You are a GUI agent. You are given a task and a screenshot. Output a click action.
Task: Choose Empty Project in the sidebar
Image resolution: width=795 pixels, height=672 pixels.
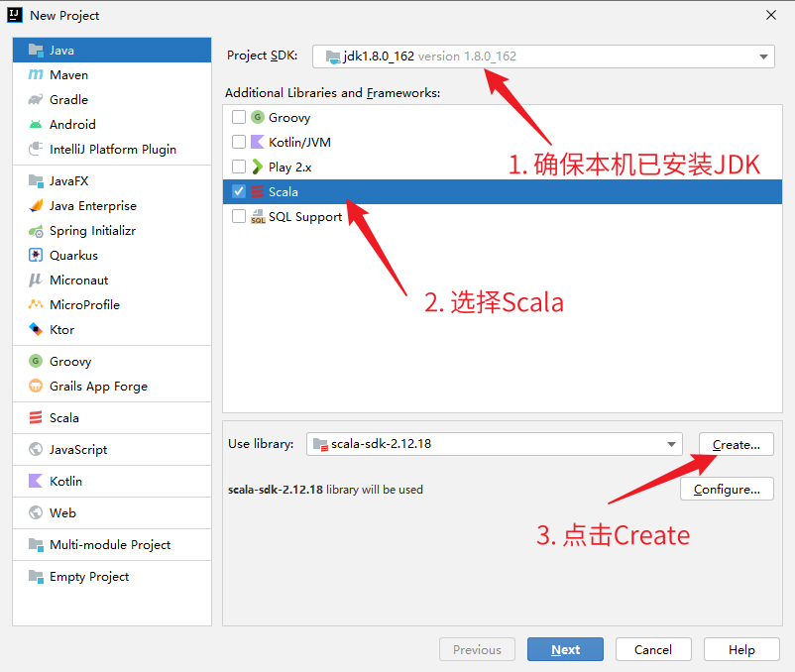pyautogui.click(x=89, y=577)
